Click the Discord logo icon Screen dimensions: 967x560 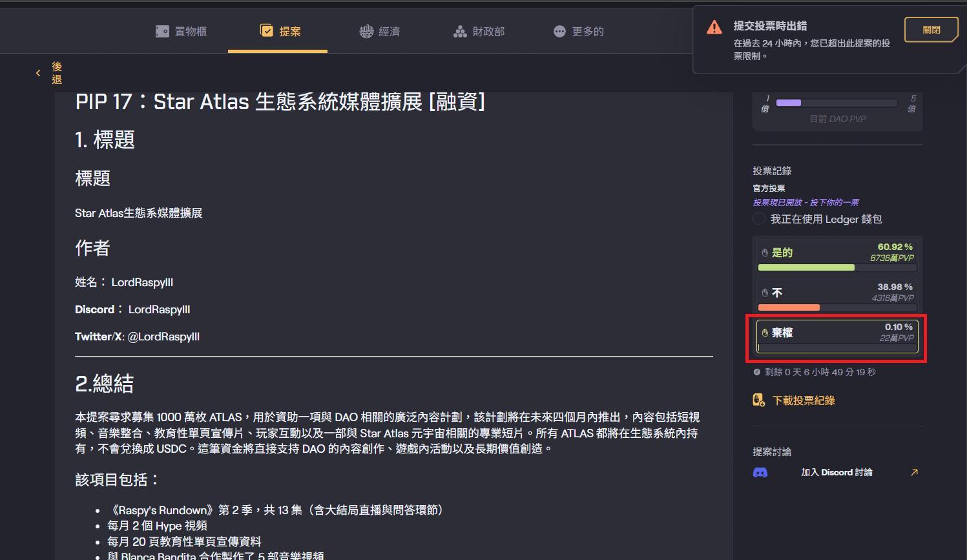[x=760, y=472]
